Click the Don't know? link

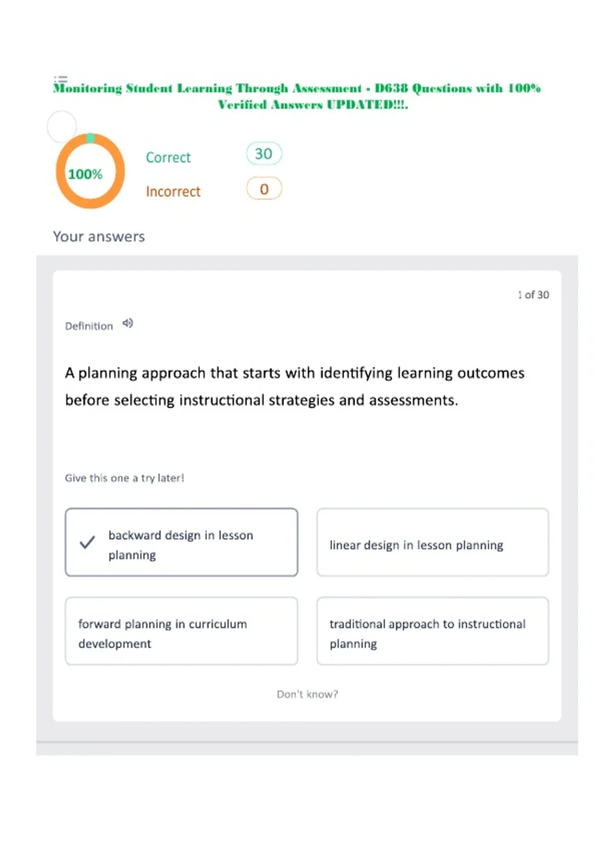point(307,694)
